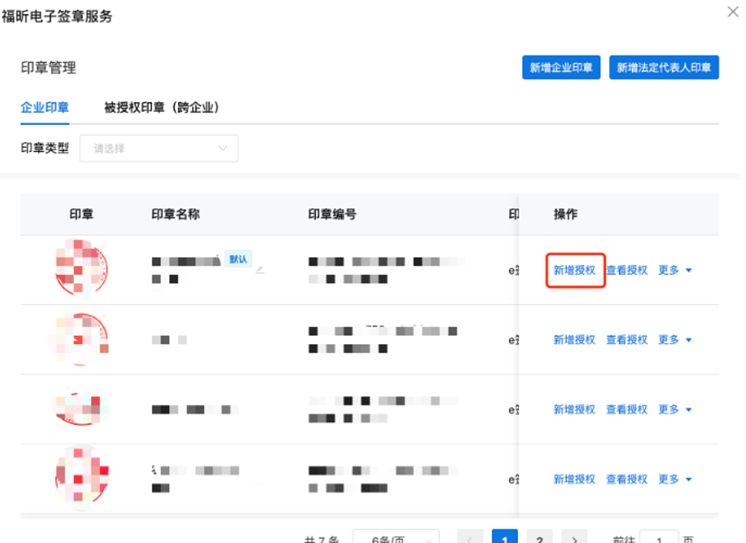Switch to 被授权印章（跨企业） tab
Image resolution: width=746 pixels, height=543 pixels.
[161, 107]
